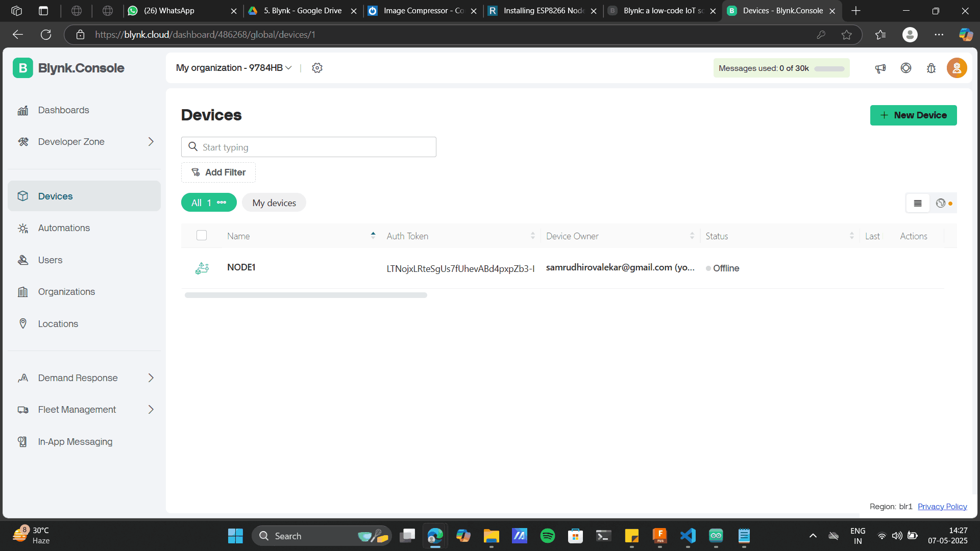This screenshot has width=980, height=551.
Task: Expand the Demand Response submenu
Action: point(151,378)
